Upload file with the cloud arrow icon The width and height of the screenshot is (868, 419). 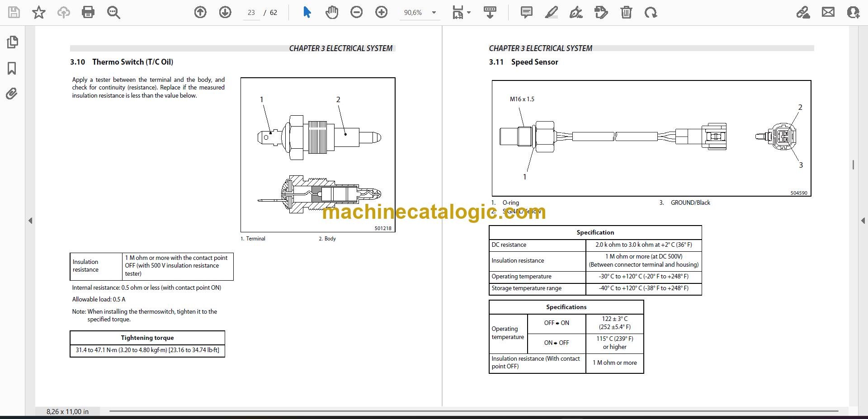point(64,12)
